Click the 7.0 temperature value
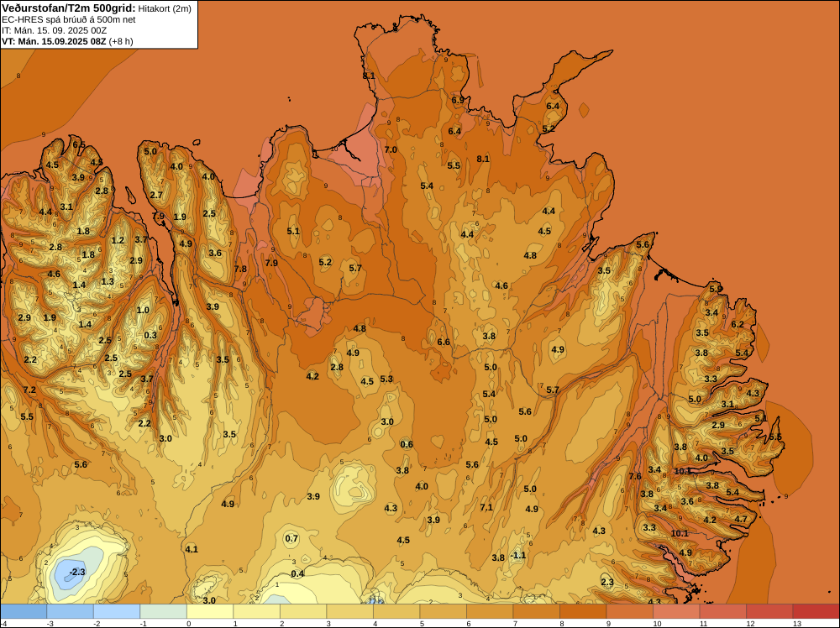The width and height of the screenshot is (840, 628). pos(391,150)
